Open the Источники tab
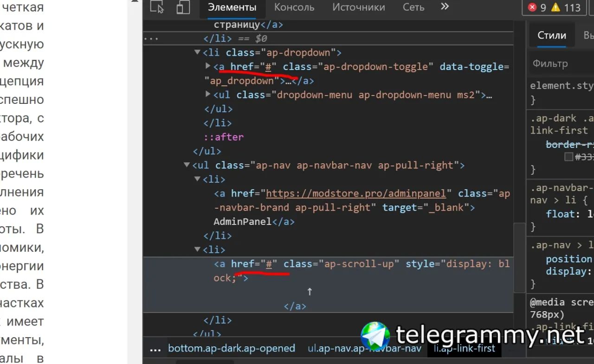This screenshot has width=594, height=364. [x=359, y=7]
